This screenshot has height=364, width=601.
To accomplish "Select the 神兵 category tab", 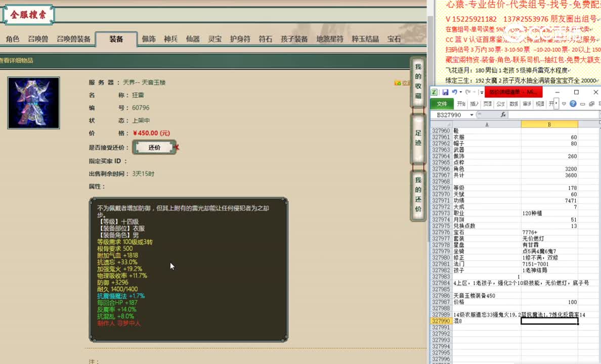I will coord(170,39).
